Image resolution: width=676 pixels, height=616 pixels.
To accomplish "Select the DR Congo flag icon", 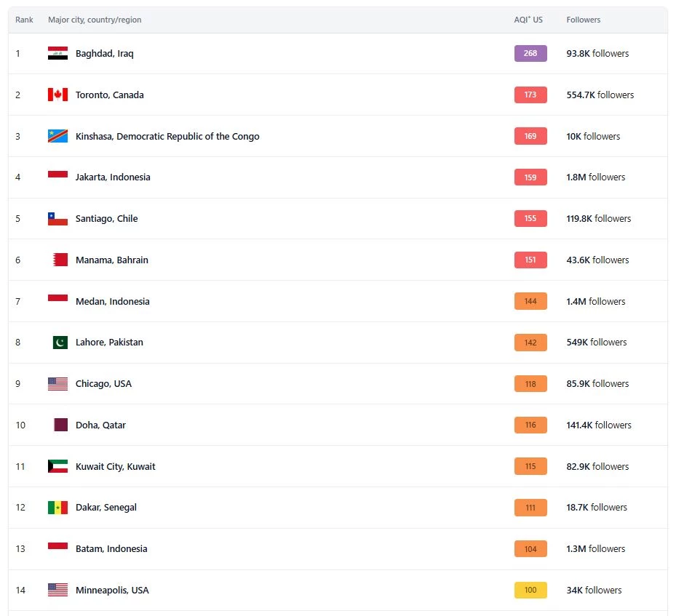I will pos(57,136).
